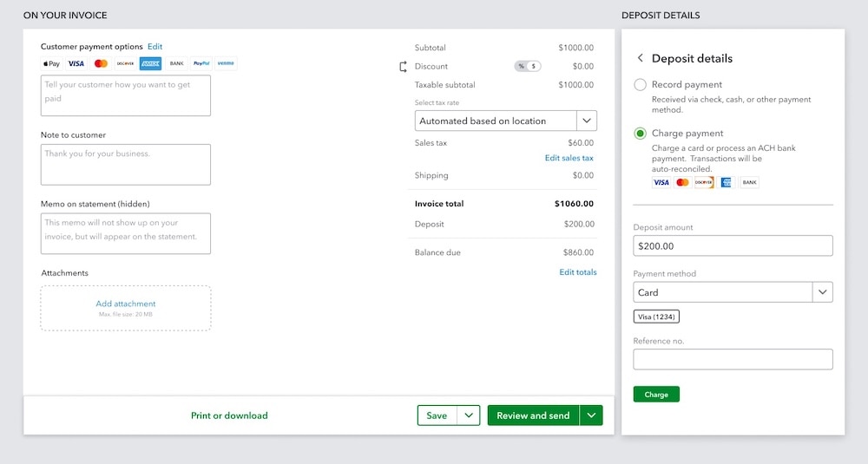Viewport: 868px width, 464px height.
Task: Click the green Charge button
Action: pos(656,395)
